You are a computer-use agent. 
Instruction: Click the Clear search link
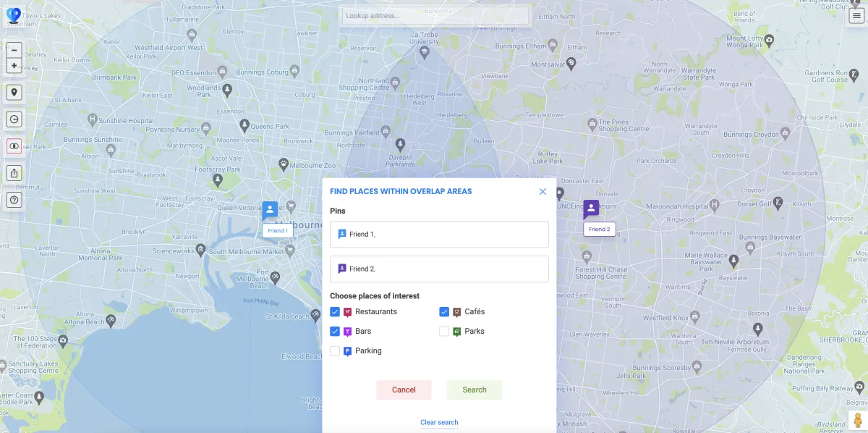[439, 422]
